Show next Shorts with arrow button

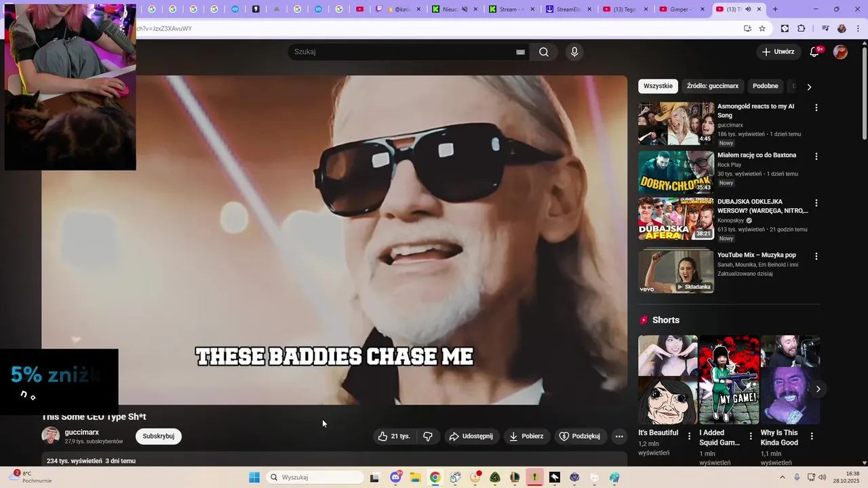pyautogui.click(x=818, y=389)
